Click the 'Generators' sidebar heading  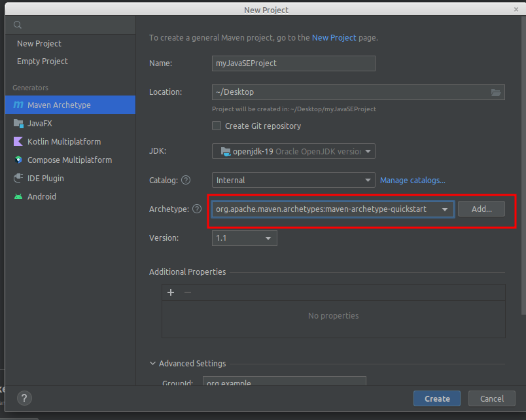[x=31, y=88]
